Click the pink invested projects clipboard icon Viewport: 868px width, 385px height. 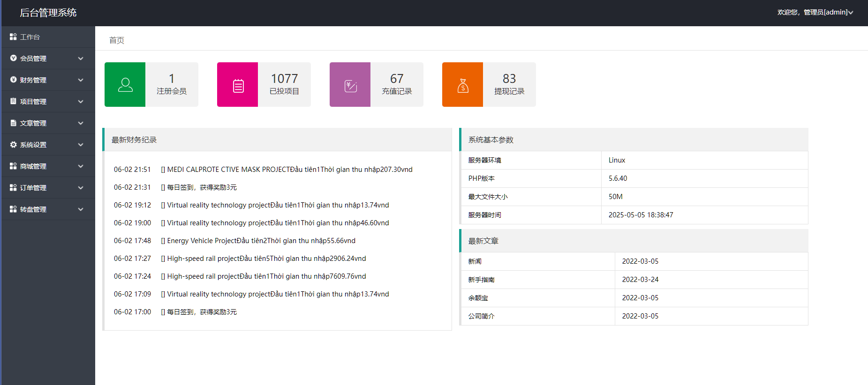point(238,86)
